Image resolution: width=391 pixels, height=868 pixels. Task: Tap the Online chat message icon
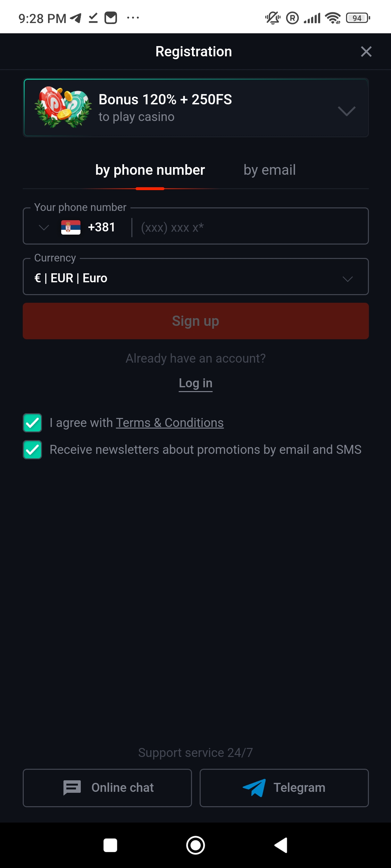[x=72, y=787]
